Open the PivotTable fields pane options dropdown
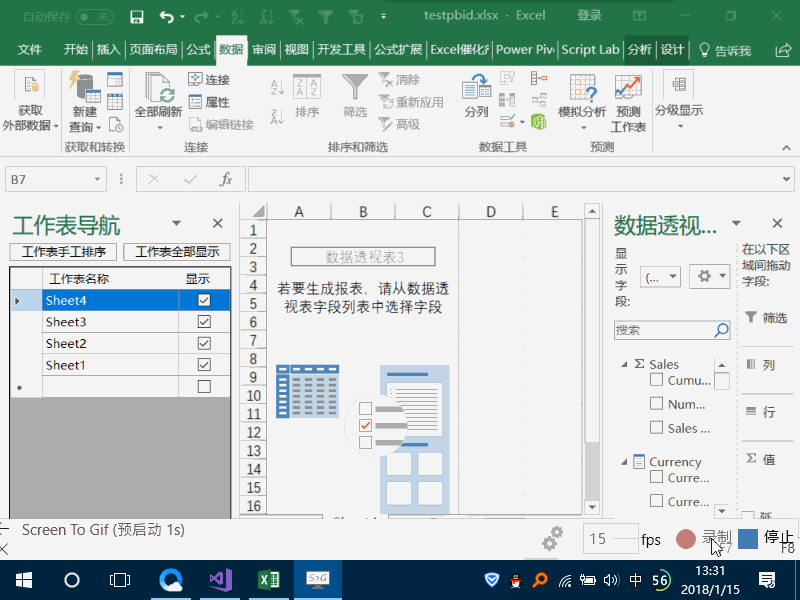The width and height of the screenshot is (800, 600). click(x=736, y=223)
